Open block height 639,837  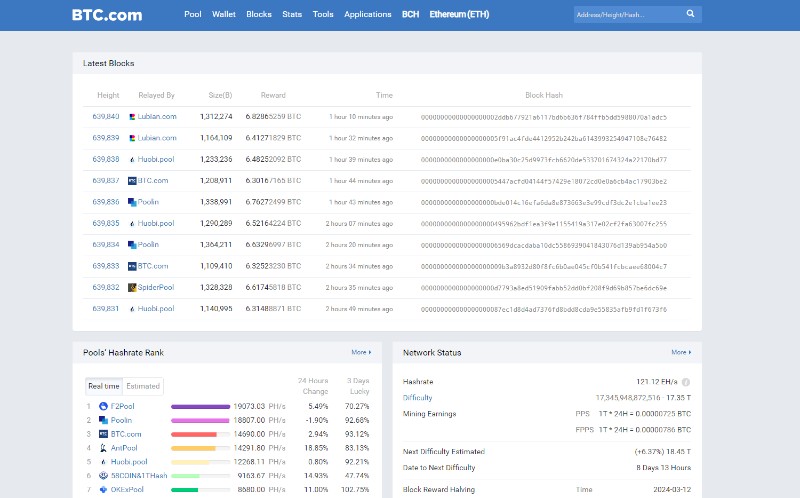point(106,181)
